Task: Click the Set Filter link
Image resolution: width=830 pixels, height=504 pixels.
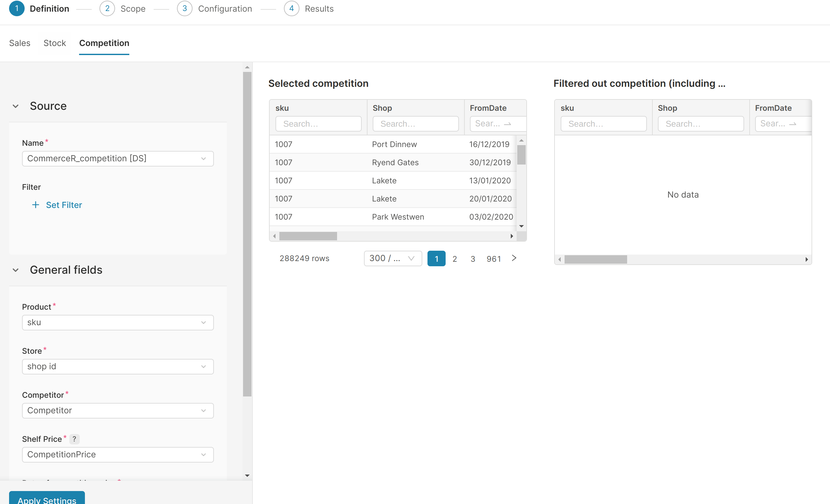Action: [64, 205]
